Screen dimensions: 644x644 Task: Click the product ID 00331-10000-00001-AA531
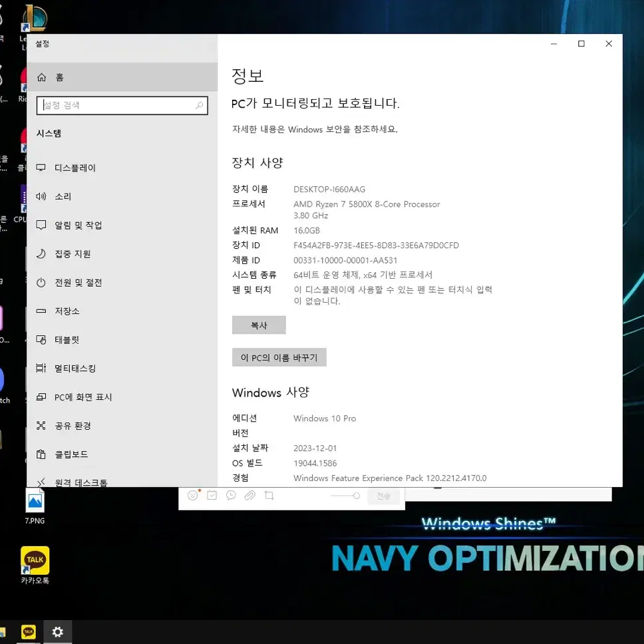345,260
